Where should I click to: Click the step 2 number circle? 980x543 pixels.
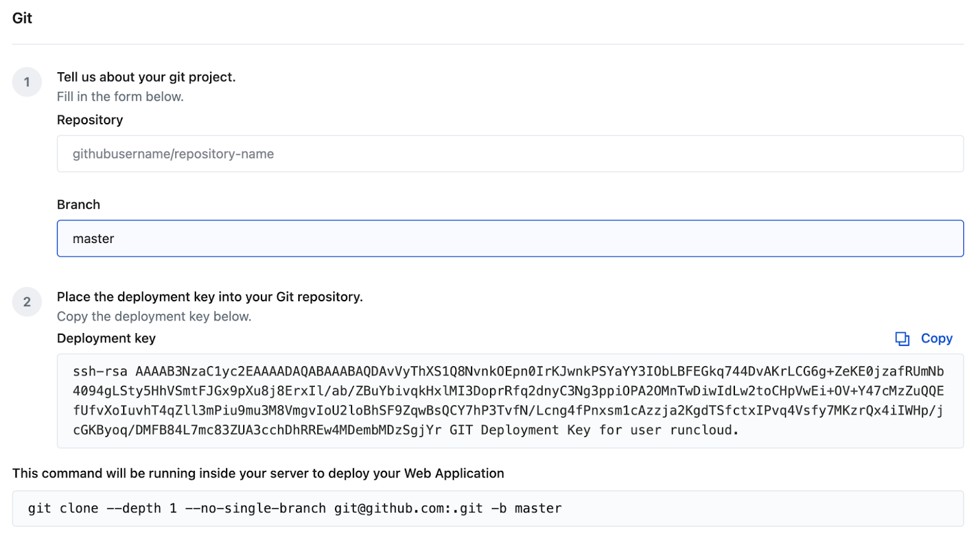tap(27, 302)
